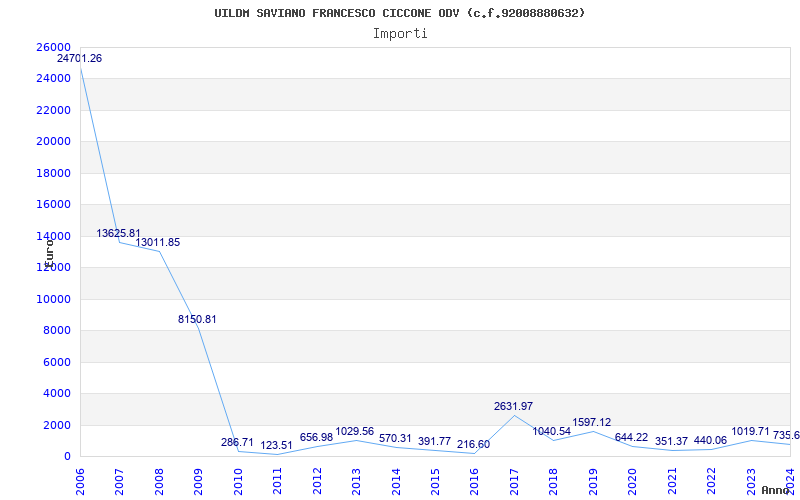
Task: Select the 391.77 data label
Action: [x=434, y=441]
